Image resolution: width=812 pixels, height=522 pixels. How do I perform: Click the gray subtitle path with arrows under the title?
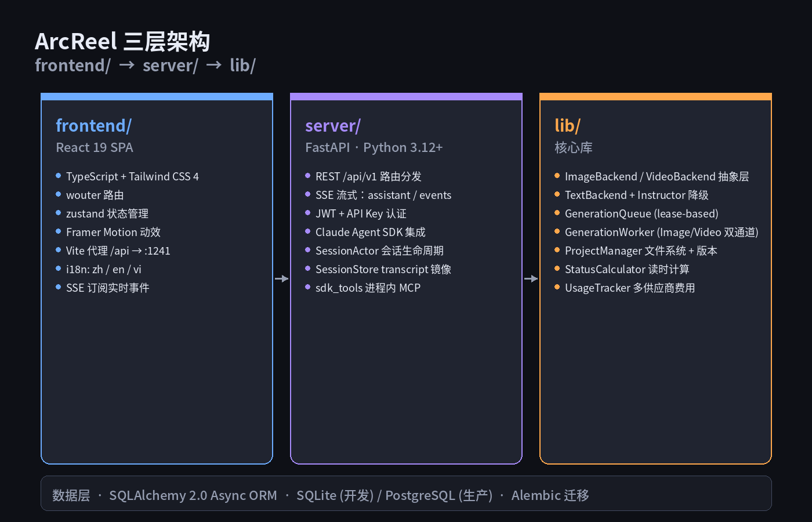(145, 66)
